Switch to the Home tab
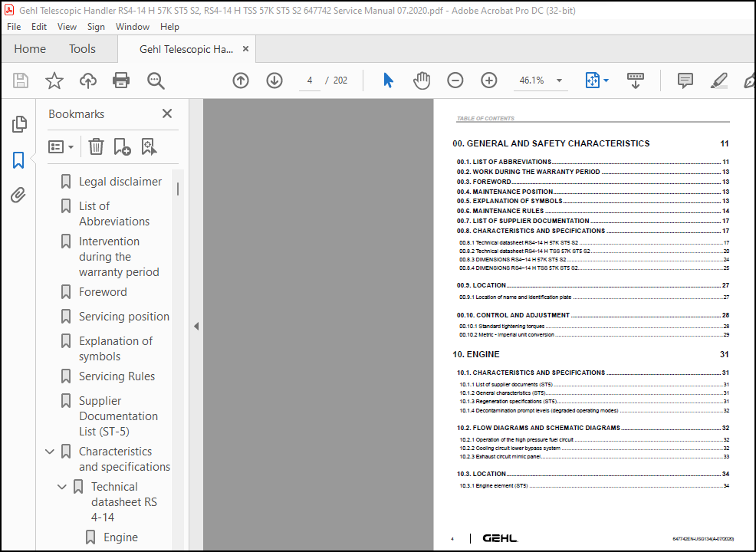756x552 pixels. point(30,49)
